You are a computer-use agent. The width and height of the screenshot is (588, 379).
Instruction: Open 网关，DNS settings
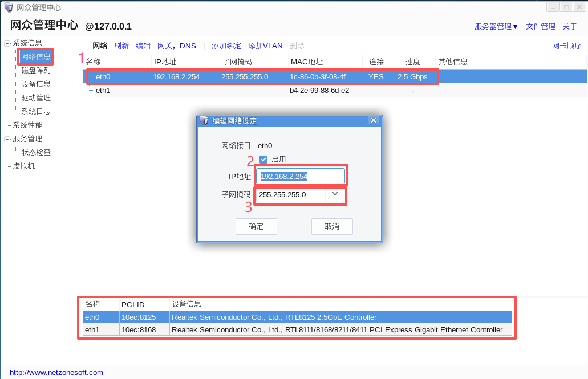(x=177, y=46)
